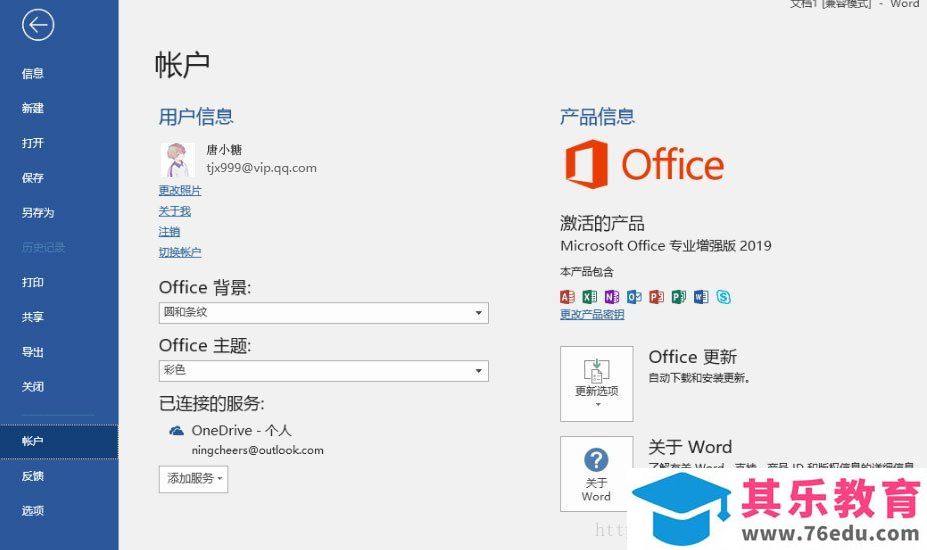The height and width of the screenshot is (550, 927).
Task: Open the Office 背景 dropdown
Action: pos(323,313)
